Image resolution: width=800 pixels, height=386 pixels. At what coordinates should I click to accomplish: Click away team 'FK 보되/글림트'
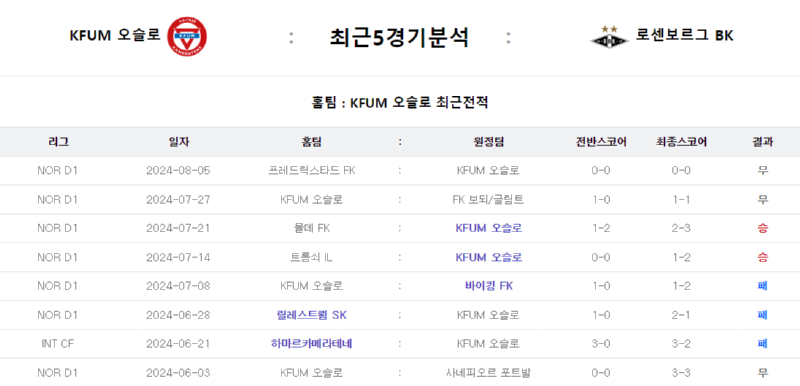[x=488, y=199]
